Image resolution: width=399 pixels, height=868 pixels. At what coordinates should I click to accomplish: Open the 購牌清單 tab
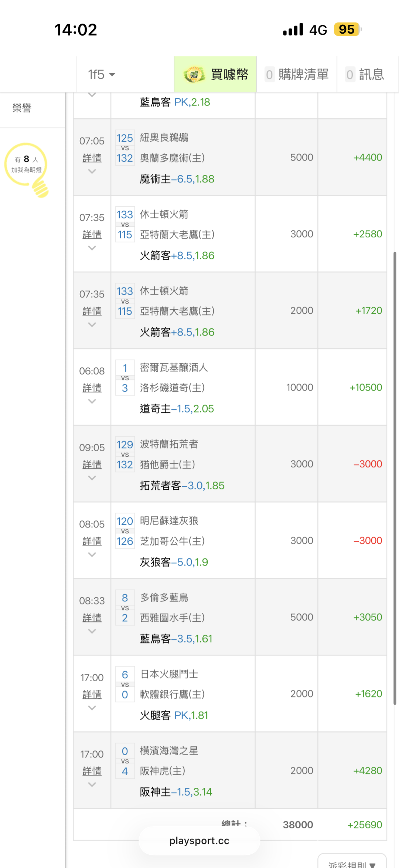[297, 75]
